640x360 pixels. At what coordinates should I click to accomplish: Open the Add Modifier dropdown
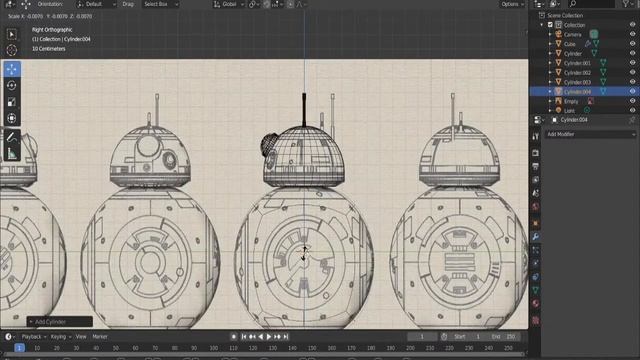click(590, 134)
